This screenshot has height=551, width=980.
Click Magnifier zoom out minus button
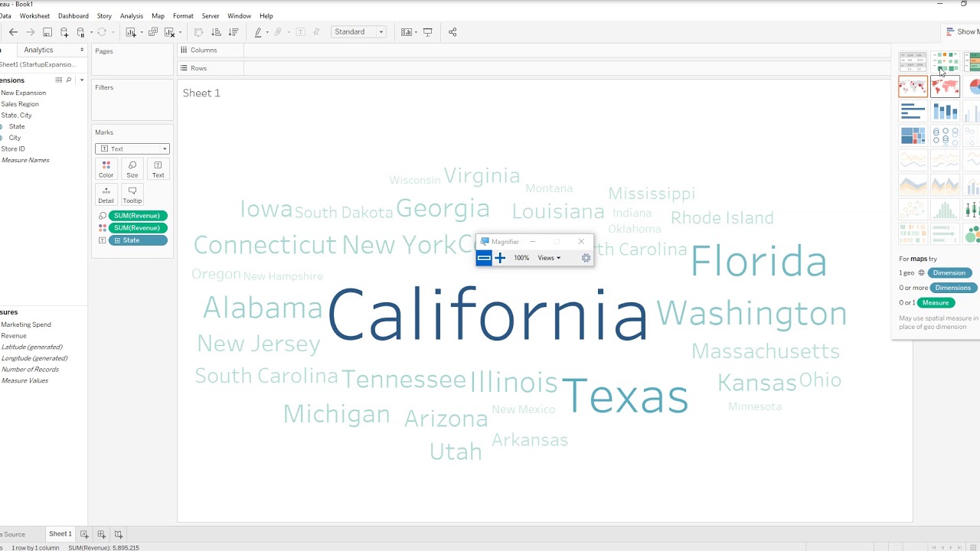[x=484, y=258]
